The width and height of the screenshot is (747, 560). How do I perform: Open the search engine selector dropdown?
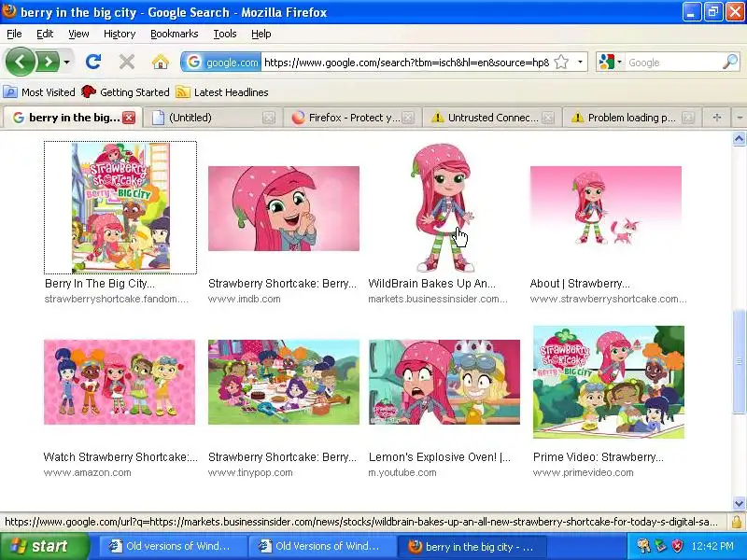click(x=611, y=63)
